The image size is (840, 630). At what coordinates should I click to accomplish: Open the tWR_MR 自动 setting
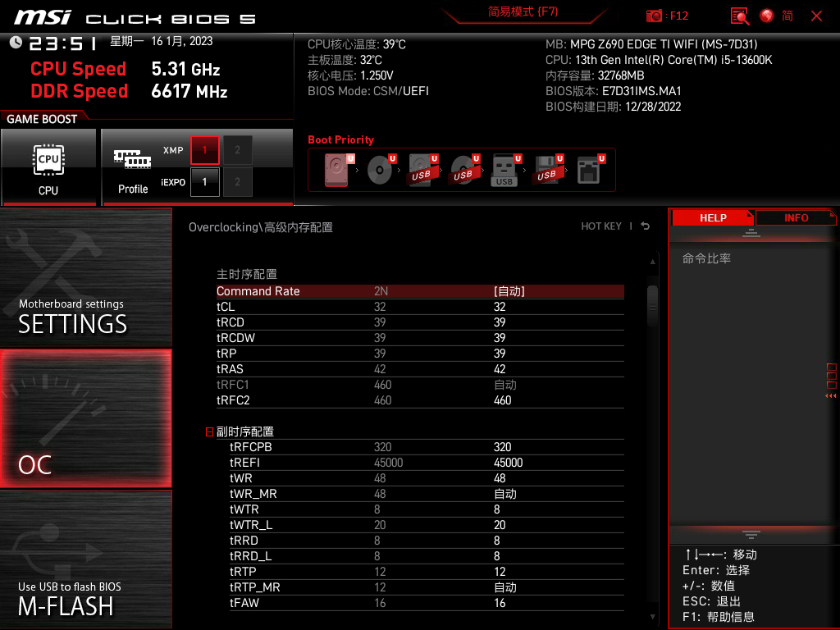tap(505, 494)
